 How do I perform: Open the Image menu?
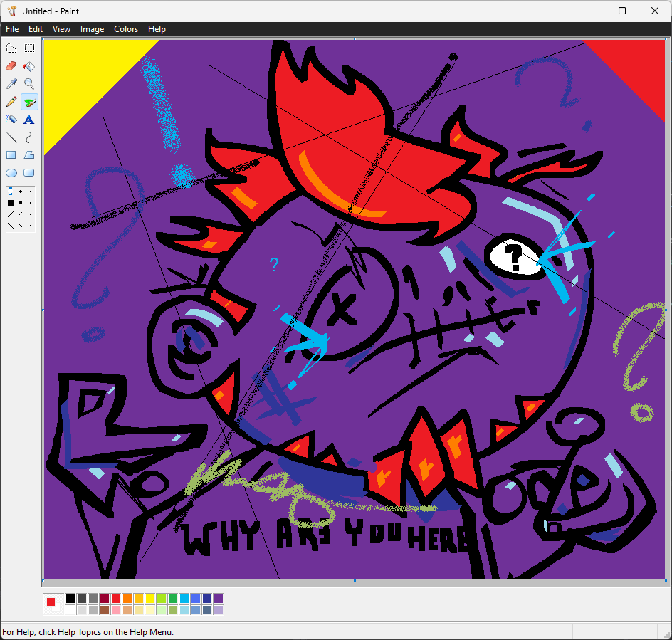click(92, 29)
